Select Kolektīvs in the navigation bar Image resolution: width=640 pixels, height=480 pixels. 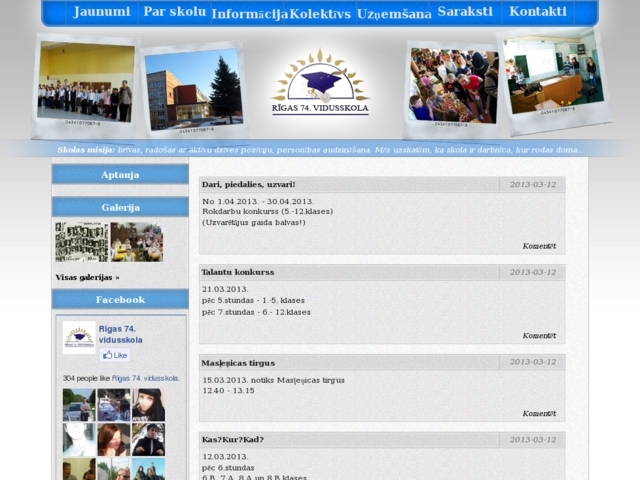coord(320,14)
